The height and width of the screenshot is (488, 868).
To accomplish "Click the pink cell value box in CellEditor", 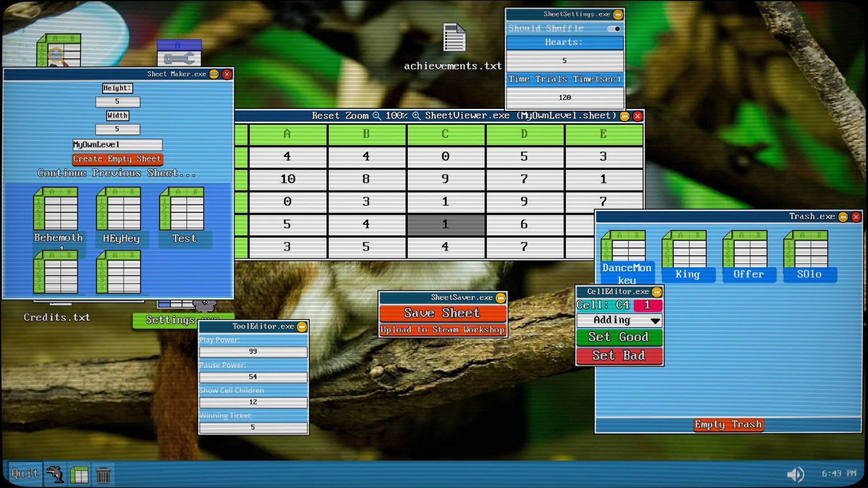I will (647, 305).
